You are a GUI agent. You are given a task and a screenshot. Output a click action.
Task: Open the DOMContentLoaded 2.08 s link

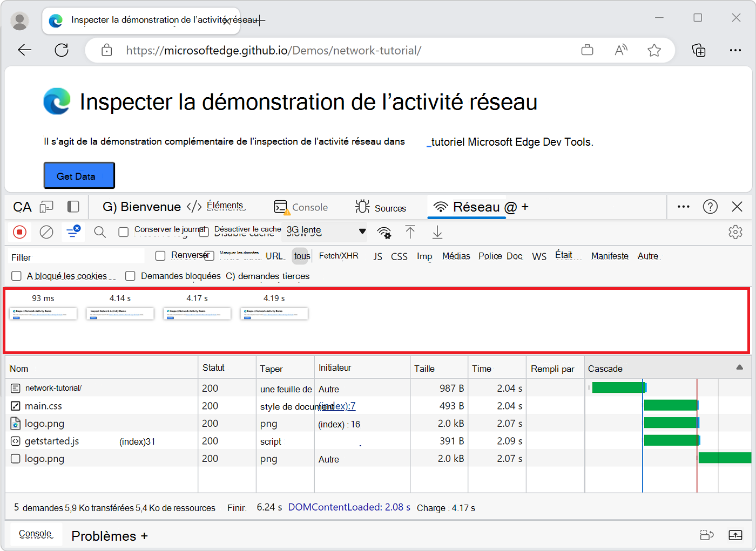[349, 507]
